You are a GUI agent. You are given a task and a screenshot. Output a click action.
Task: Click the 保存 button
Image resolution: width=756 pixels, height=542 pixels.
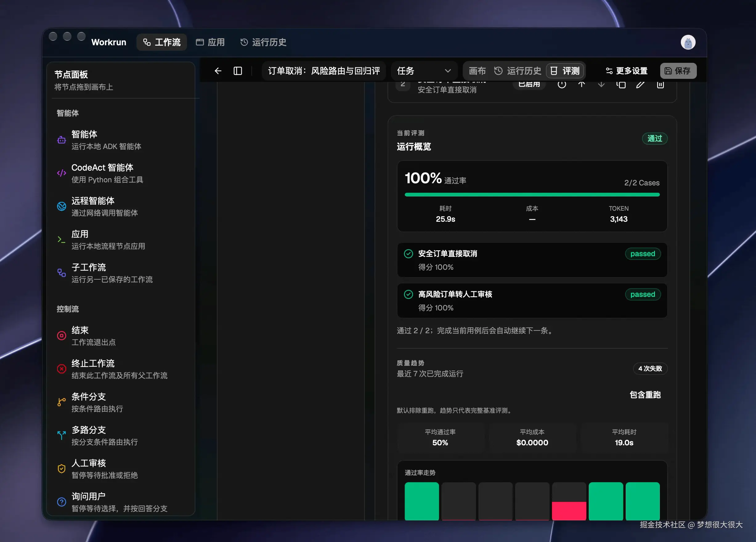pyautogui.click(x=678, y=71)
